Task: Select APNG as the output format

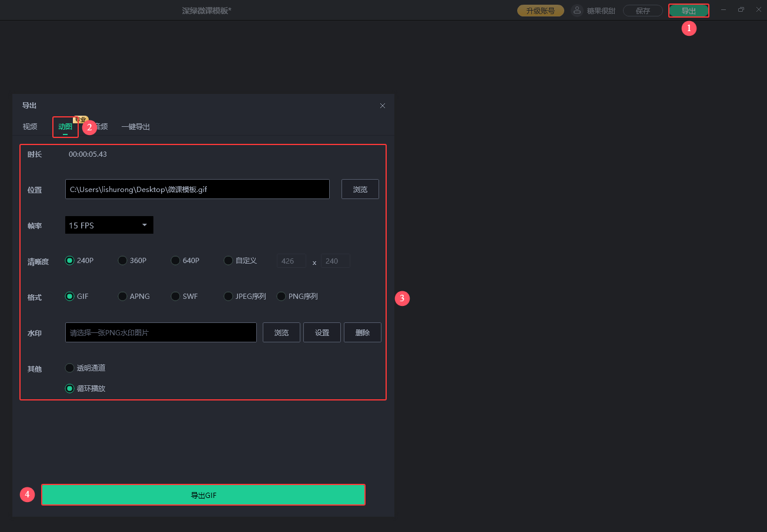Action: click(123, 297)
